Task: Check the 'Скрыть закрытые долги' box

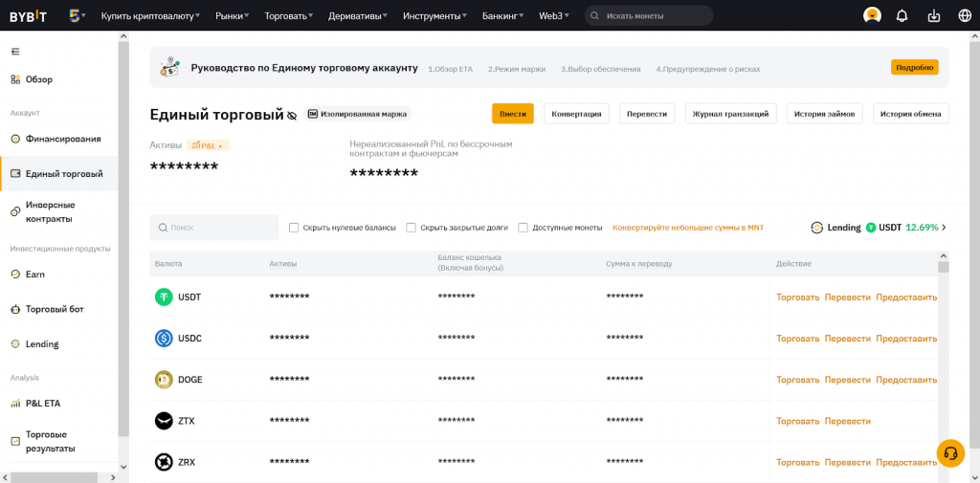Action: pos(411,228)
